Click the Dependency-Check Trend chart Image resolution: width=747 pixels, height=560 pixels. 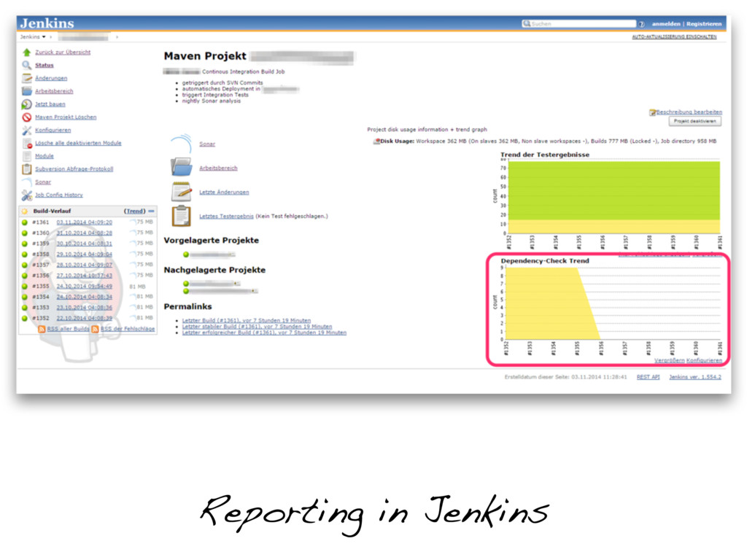pos(608,307)
